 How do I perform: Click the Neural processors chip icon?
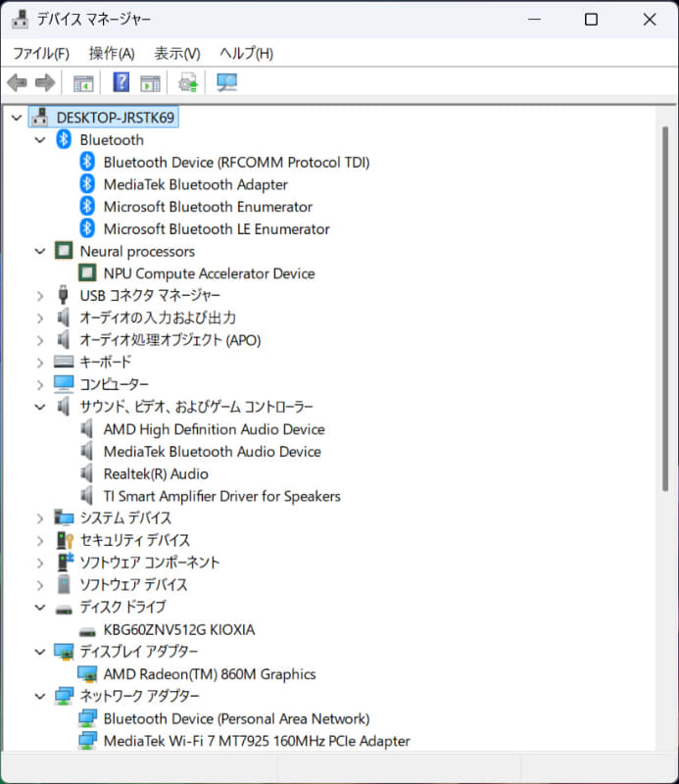64,251
